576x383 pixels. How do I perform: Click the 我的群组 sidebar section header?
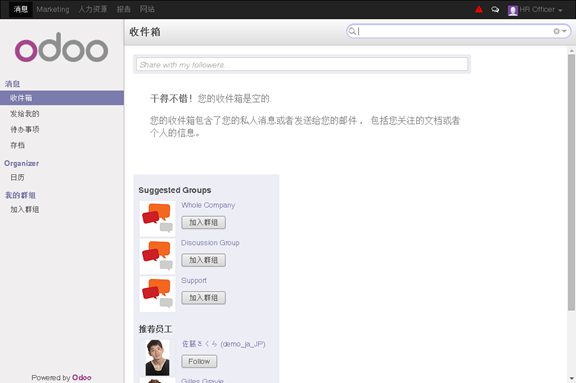point(20,195)
